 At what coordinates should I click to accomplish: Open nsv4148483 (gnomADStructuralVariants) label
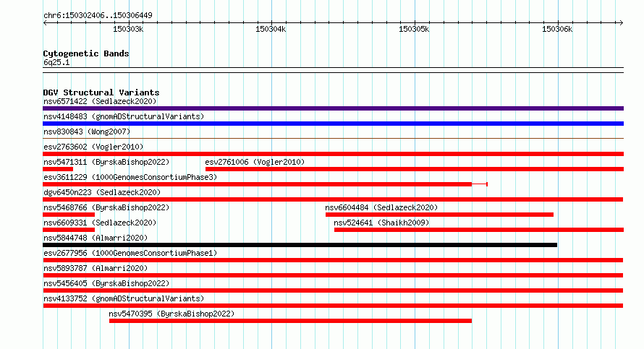click(124, 116)
